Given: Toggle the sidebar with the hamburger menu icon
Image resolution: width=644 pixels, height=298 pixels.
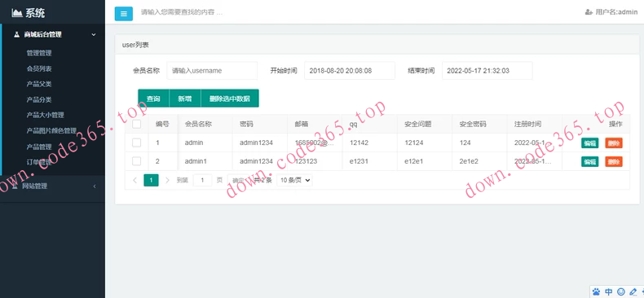Looking at the screenshot, I should tap(124, 14).
